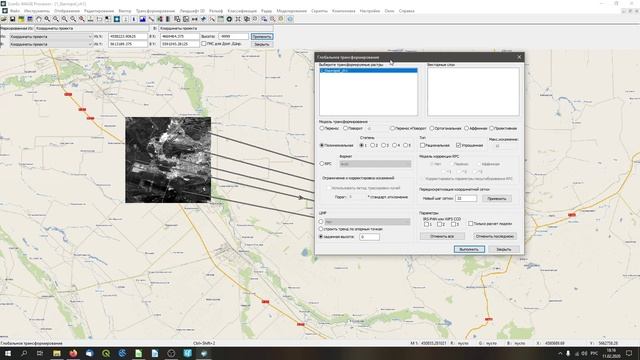Select the Поворот transformation model
This screenshot has height=360, width=640.
[x=345, y=128]
